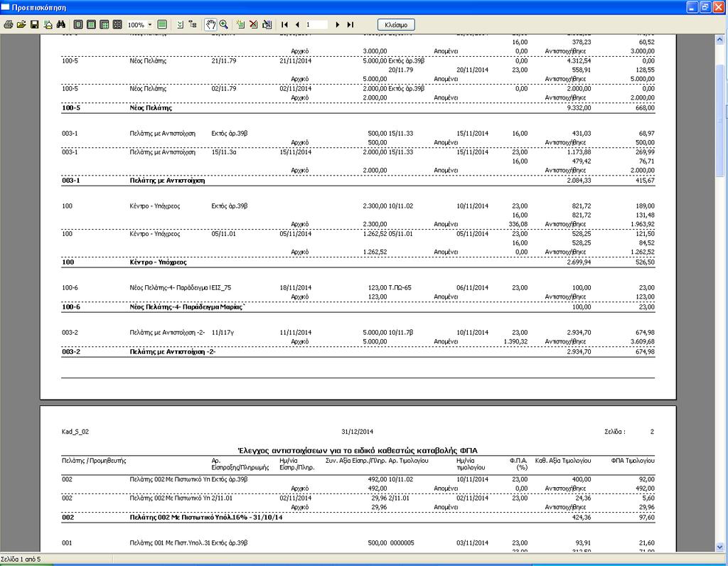
Task: Open a report file via folder icon
Action: click(21, 25)
